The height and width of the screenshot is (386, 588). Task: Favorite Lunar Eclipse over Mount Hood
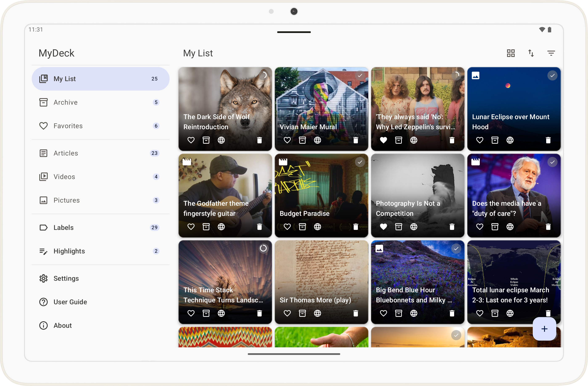[x=480, y=140]
